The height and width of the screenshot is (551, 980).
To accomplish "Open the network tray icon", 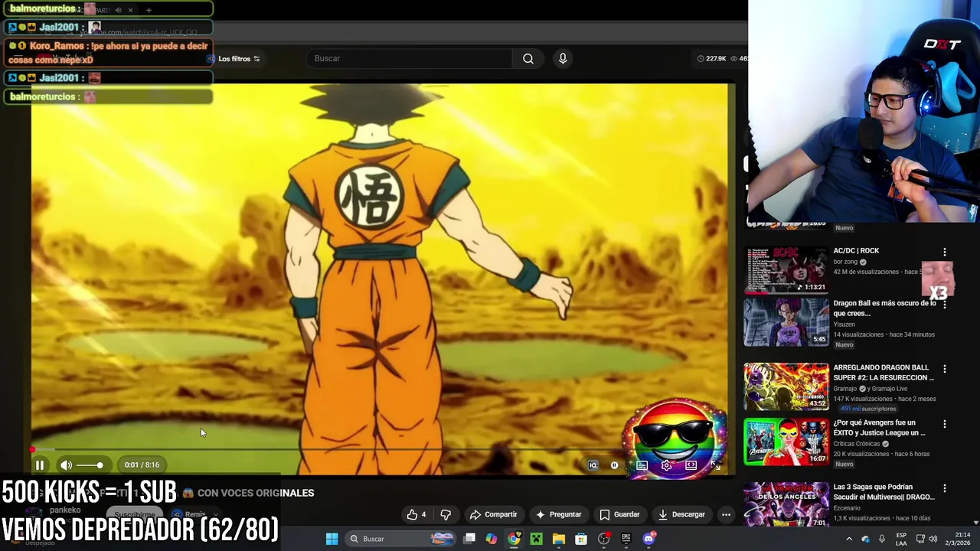I will click(920, 539).
